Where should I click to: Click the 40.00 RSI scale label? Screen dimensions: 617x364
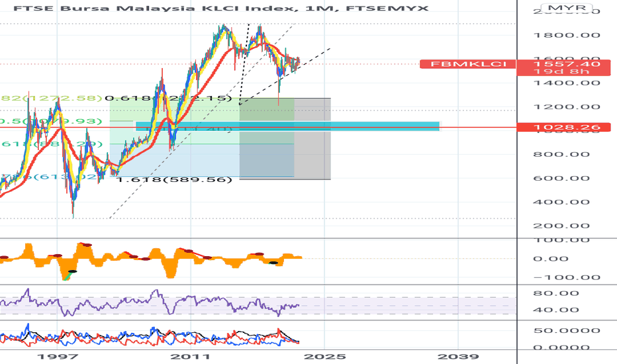[556, 310]
